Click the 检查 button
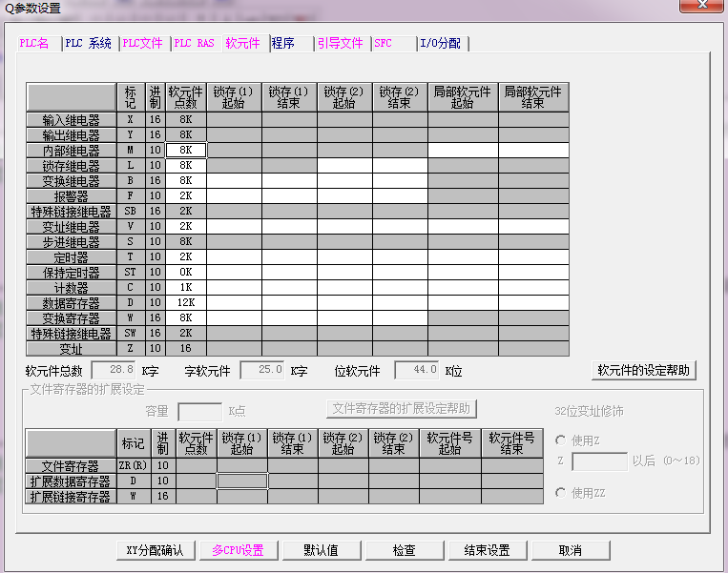Viewport: 728px width, 573px height. [x=404, y=550]
